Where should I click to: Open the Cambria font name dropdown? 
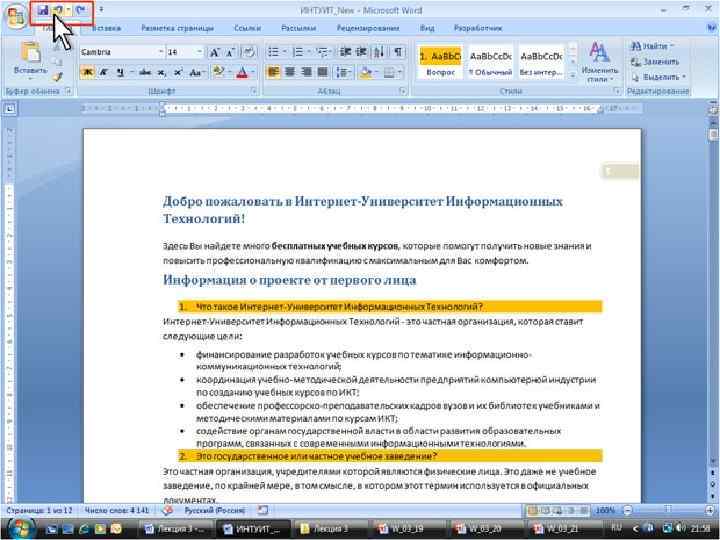click(161, 52)
